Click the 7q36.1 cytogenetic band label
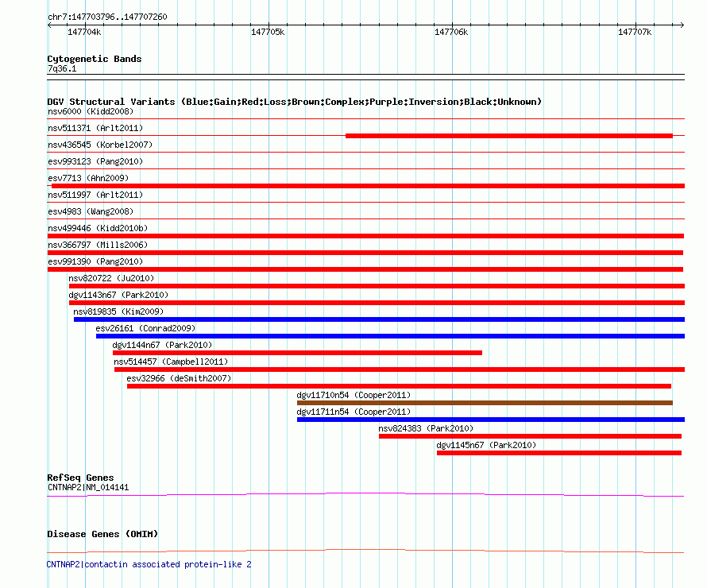The width and height of the screenshot is (707, 588). (x=62, y=68)
